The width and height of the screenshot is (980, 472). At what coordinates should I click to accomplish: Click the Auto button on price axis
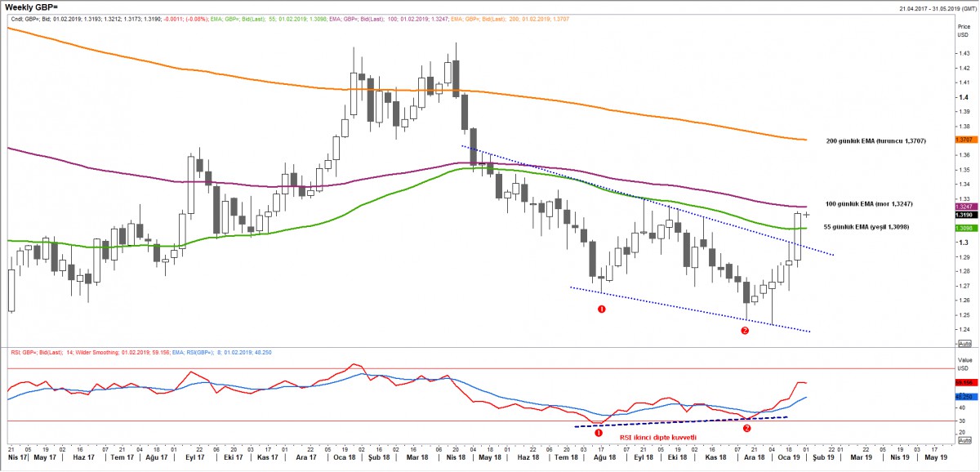964,343
